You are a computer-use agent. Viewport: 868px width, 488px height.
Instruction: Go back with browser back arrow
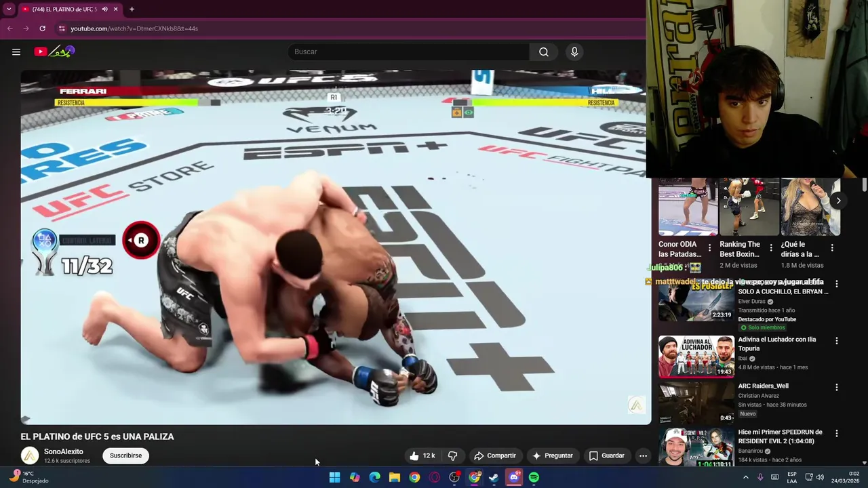click(9, 28)
